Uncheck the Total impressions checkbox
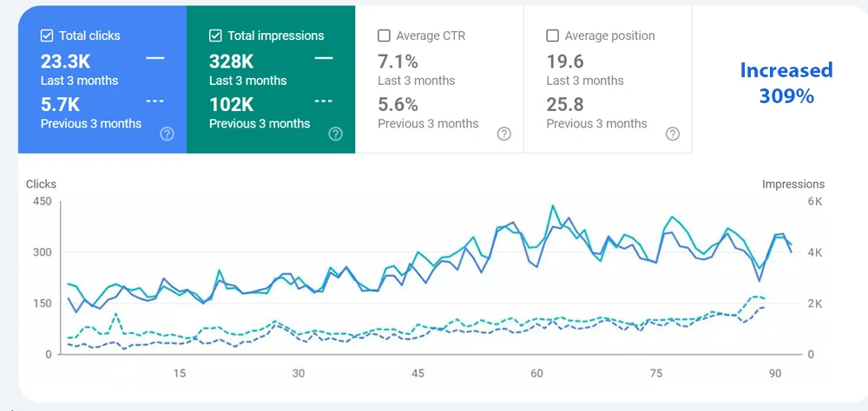The width and height of the screenshot is (868, 411). tap(215, 36)
